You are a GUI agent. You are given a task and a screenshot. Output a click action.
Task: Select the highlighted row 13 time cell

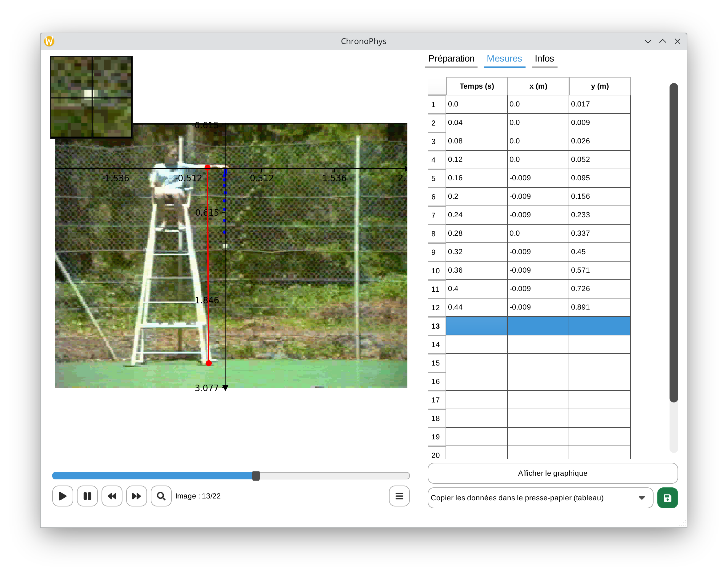click(476, 326)
